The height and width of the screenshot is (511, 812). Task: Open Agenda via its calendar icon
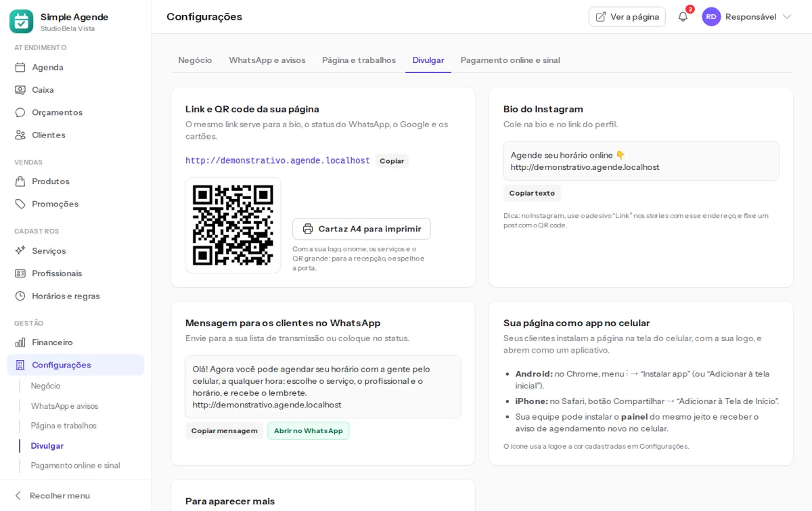click(20, 67)
